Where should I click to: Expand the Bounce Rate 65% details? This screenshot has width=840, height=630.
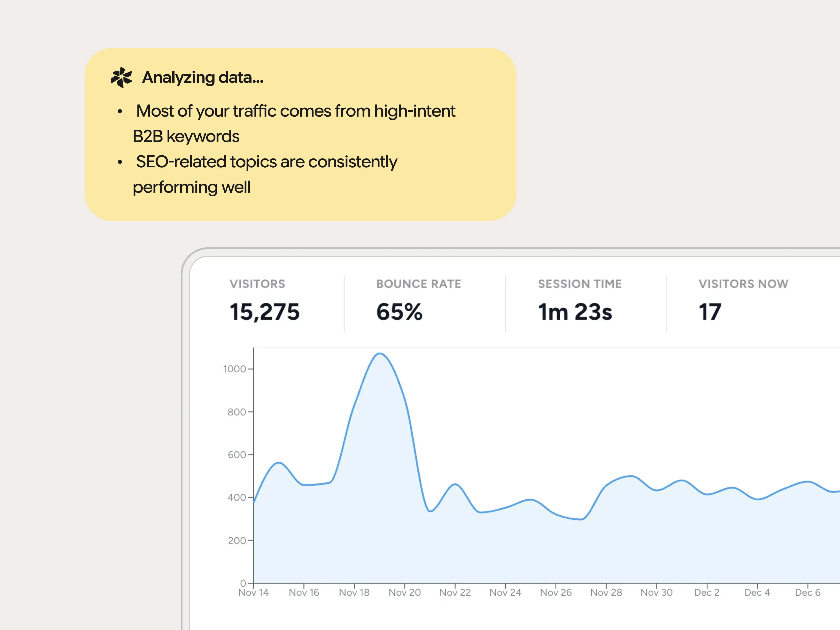click(399, 312)
